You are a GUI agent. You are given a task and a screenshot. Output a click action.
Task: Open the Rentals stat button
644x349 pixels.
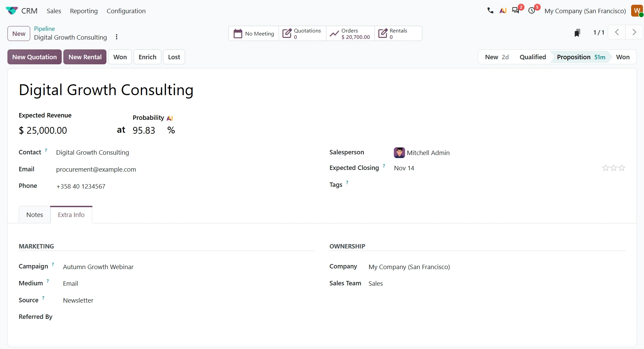click(x=398, y=34)
